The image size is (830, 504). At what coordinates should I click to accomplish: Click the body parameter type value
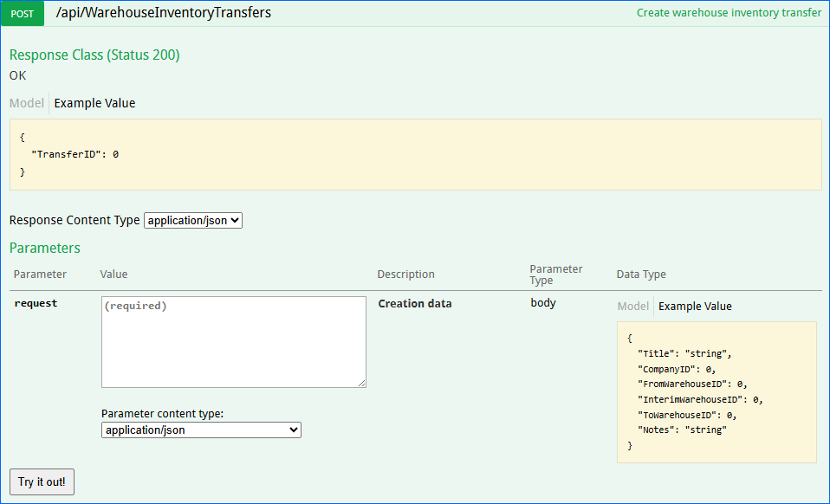543,302
